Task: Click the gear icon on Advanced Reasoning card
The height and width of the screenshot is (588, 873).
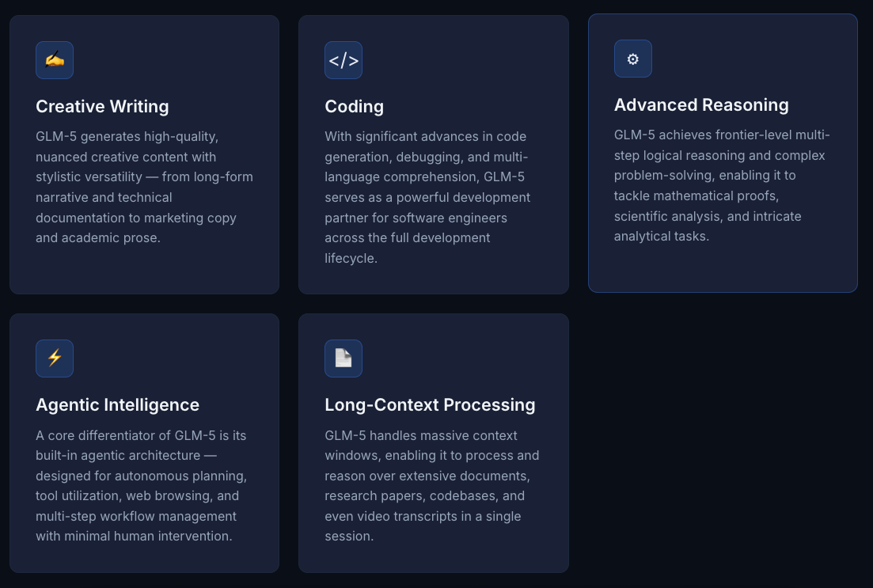Action: coord(632,59)
